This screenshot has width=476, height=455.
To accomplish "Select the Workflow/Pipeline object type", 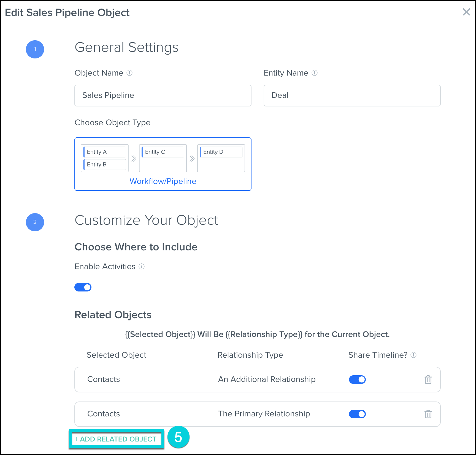I will [x=163, y=164].
